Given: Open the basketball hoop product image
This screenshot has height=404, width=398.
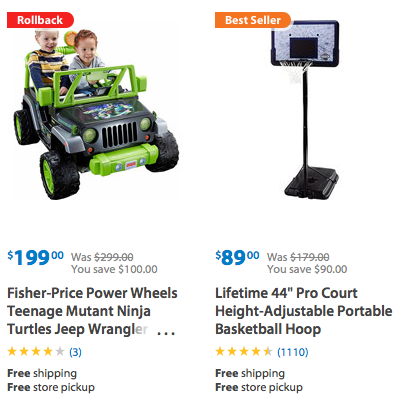Looking at the screenshot, I should pyautogui.click(x=306, y=108).
